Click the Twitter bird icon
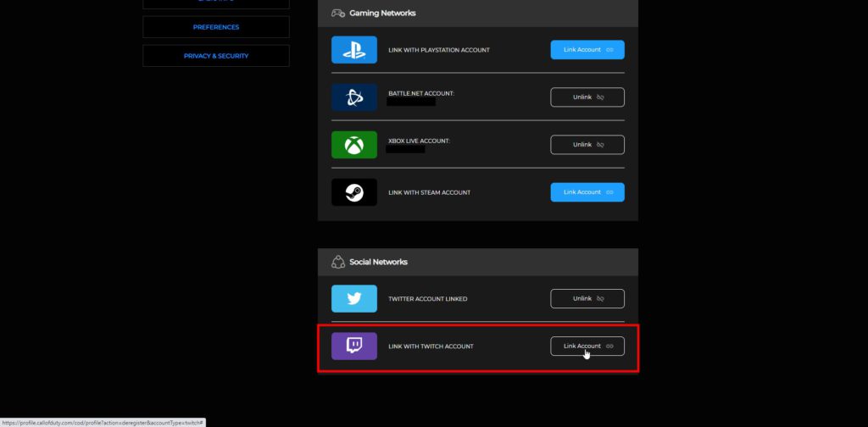Image resolution: width=868 pixels, height=427 pixels. 353,299
